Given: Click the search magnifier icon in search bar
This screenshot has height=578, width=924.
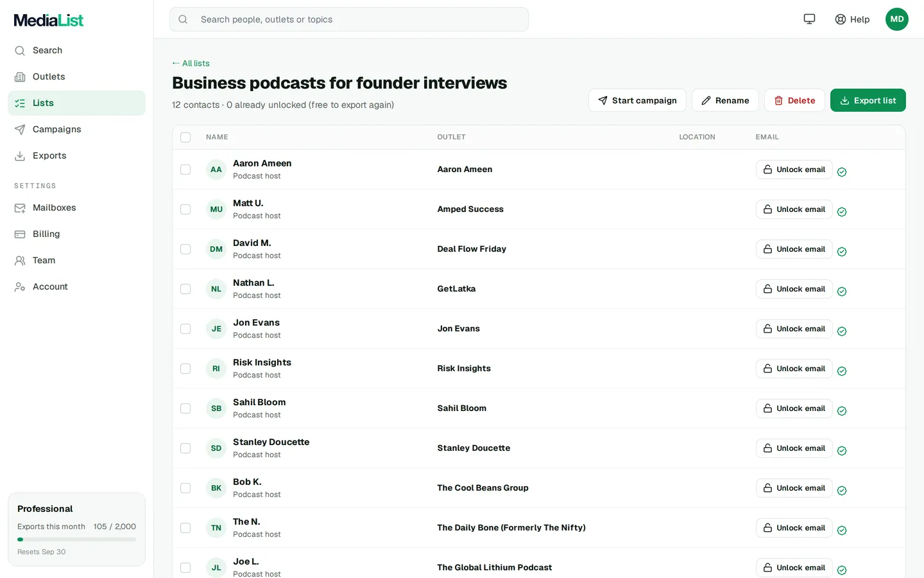Looking at the screenshot, I should 183,19.
